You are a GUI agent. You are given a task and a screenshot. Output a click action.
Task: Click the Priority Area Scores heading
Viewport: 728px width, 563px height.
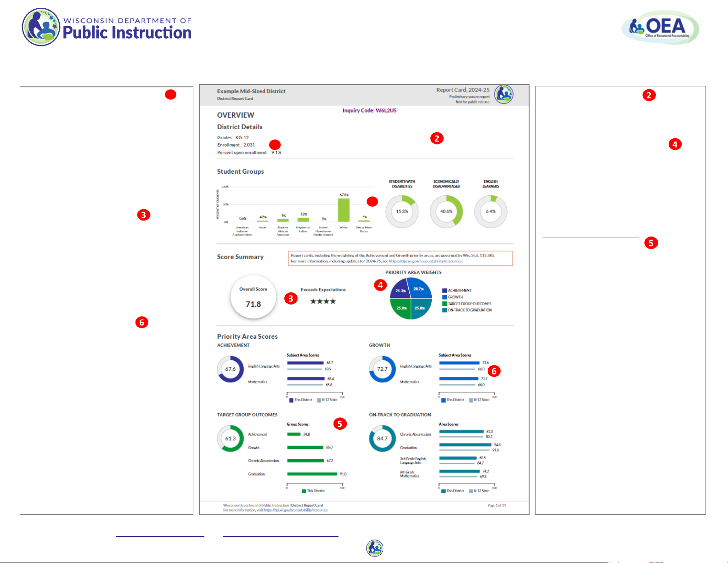point(247,336)
